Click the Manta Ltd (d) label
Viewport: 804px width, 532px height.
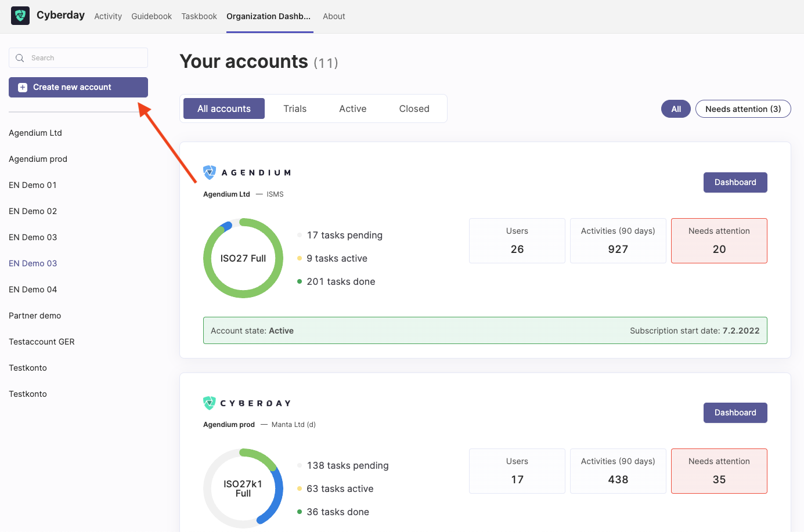click(x=294, y=425)
